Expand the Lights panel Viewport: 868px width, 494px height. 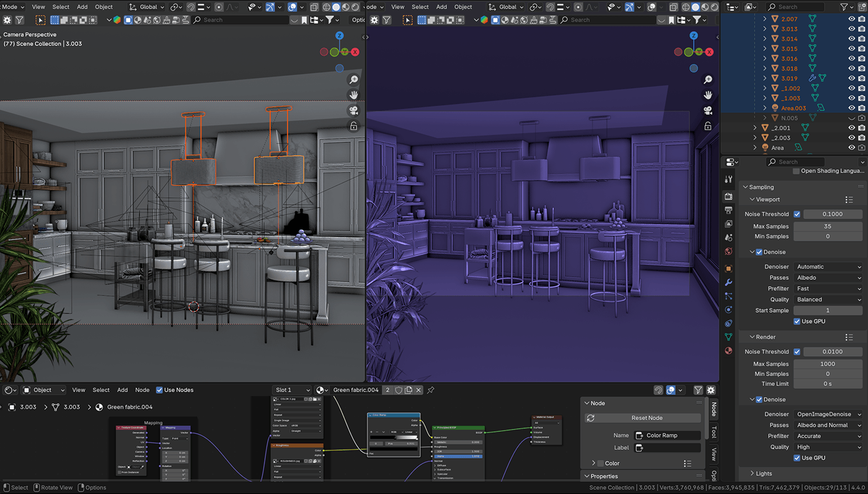click(763, 474)
